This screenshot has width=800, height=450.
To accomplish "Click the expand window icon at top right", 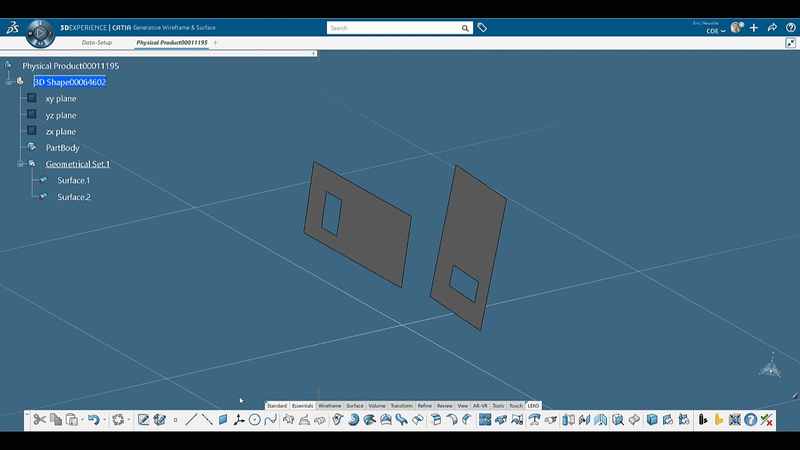I will (x=791, y=43).
